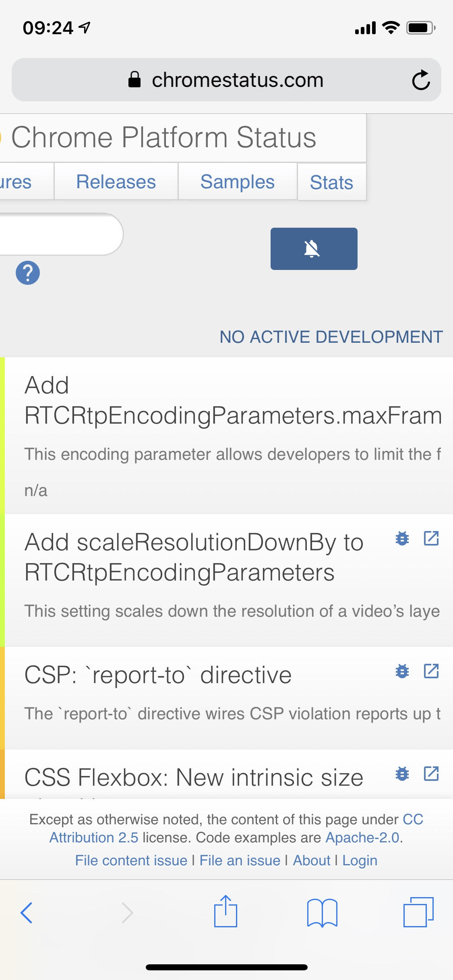This screenshot has height=980, width=453.
Task: Toggle notifications with the bell button
Action: (x=314, y=249)
